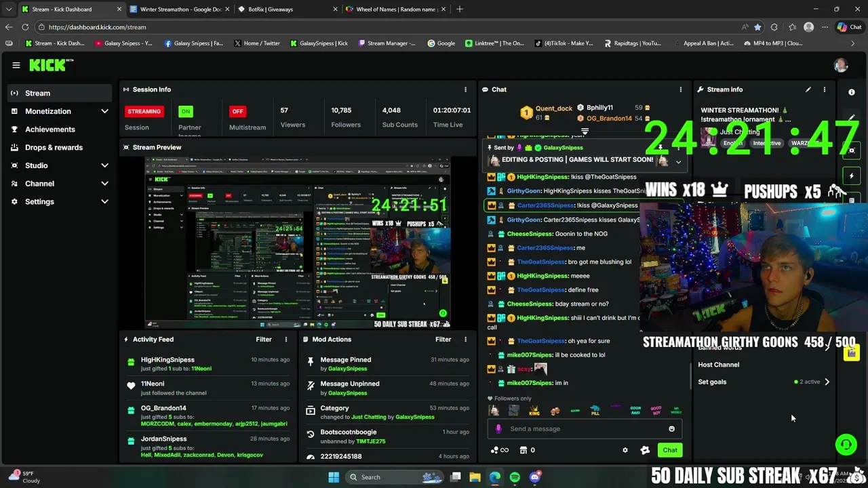Viewport: 868px width, 488px height.
Task: Click the Kick logo in the header
Action: 51,65
